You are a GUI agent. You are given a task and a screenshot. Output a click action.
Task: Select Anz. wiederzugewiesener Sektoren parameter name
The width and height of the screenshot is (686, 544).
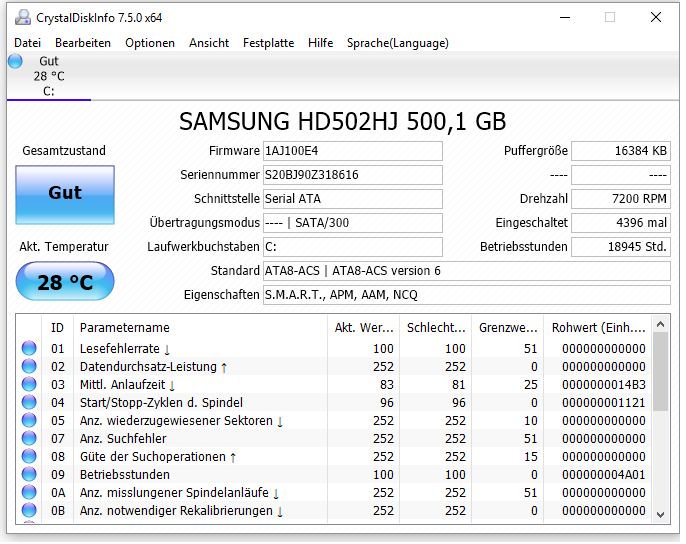[181, 421]
